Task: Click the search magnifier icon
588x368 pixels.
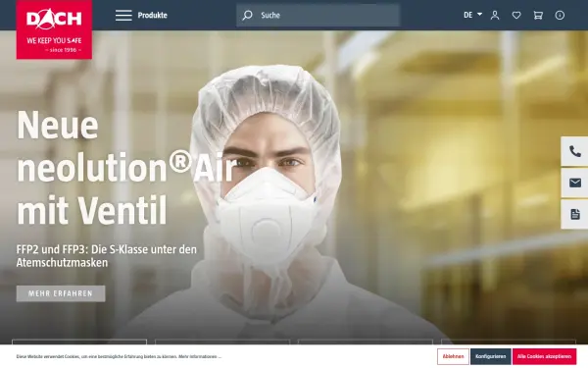Action: point(248,16)
